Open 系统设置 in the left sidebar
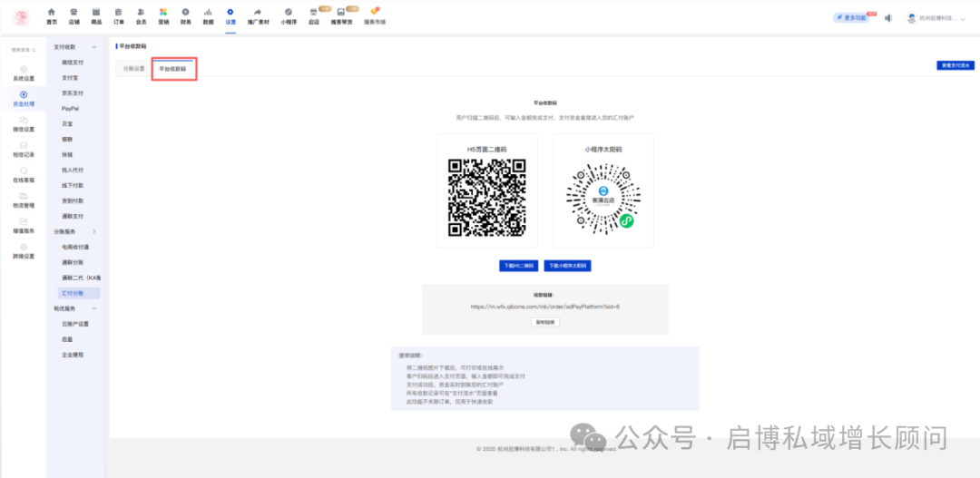This screenshot has height=478, width=980. [x=24, y=73]
